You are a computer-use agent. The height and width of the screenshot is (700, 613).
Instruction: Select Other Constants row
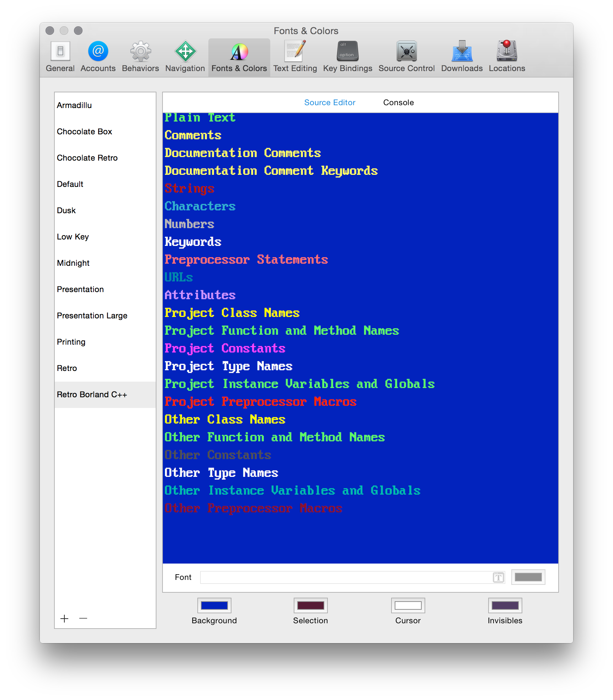pos(361,455)
